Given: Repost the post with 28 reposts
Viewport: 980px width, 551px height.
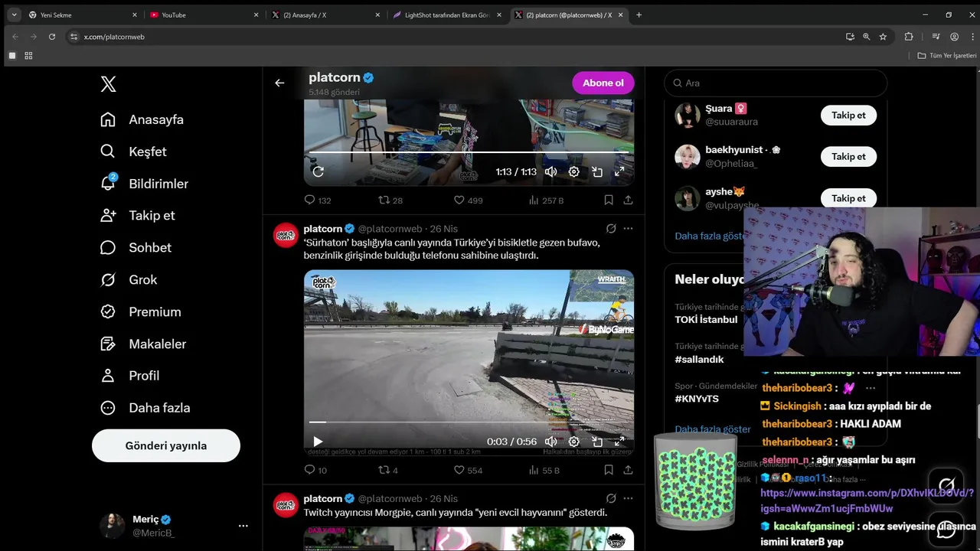Looking at the screenshot, I should (x=390, y=201).
